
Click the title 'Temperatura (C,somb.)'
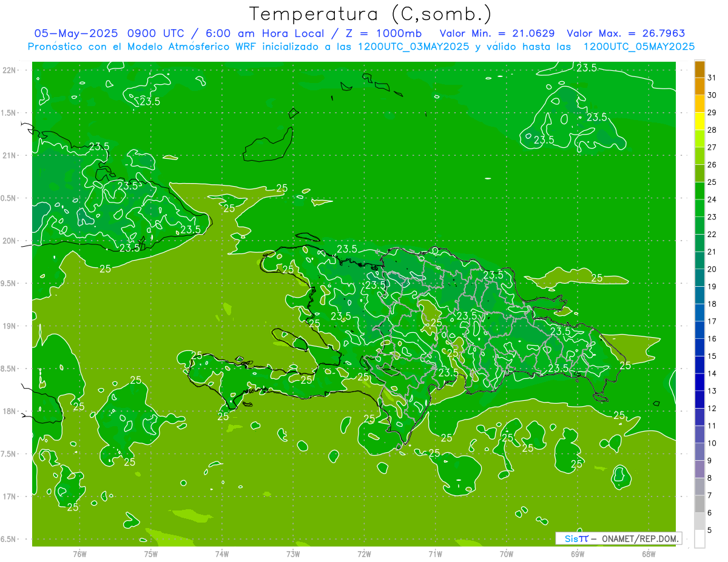pos(370,14)
